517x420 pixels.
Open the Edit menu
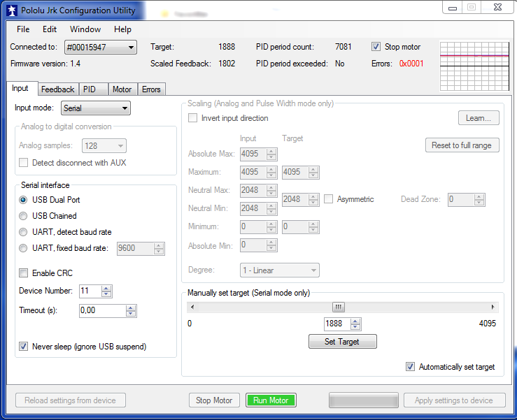pyautogui.click(x=50, y=29)
